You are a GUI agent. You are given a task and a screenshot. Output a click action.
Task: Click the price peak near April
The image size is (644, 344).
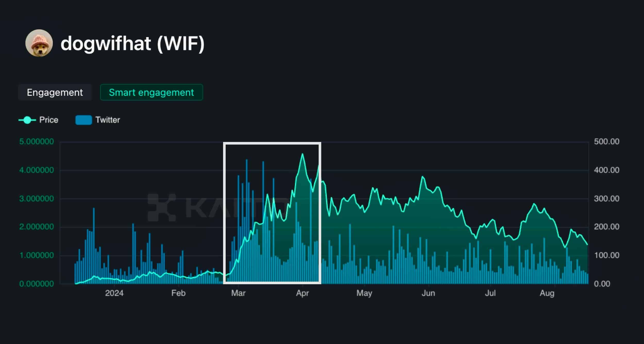pyautogui.click(x=302, y=154)
